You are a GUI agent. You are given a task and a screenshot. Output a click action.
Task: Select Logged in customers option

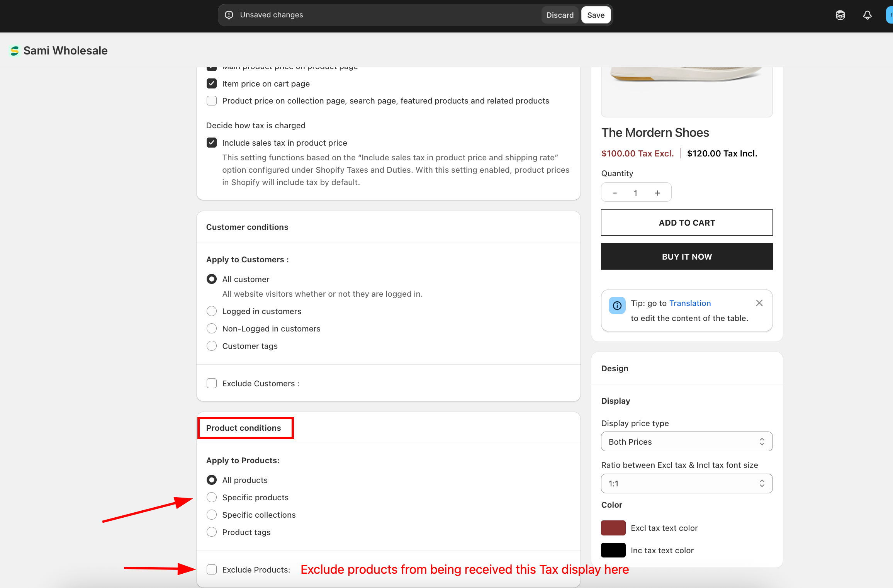coord(211,311)
